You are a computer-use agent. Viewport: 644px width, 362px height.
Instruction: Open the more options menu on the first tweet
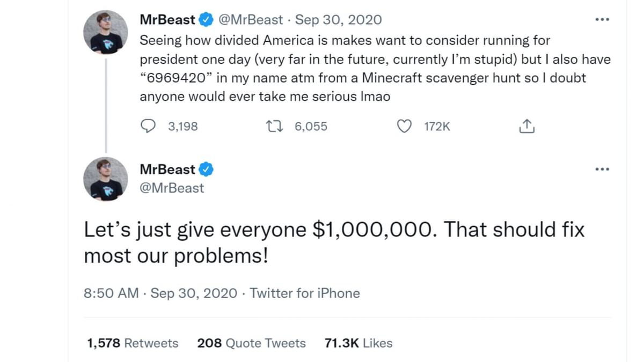tap(602, 19)
